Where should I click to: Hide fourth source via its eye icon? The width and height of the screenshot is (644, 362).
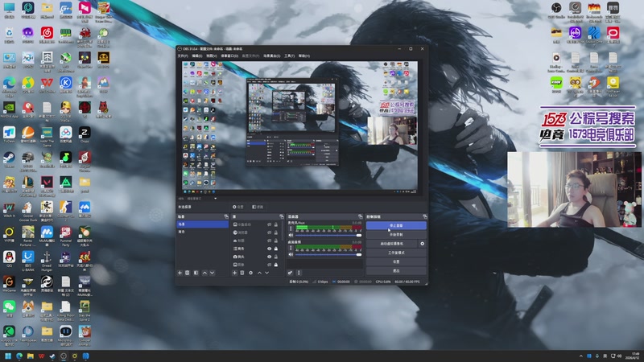[270, 249]
